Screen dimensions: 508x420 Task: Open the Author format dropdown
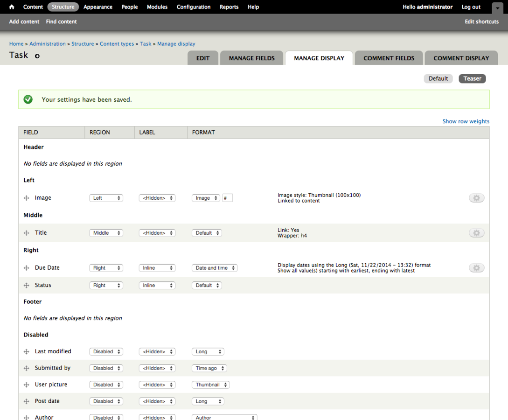[224, 417]
